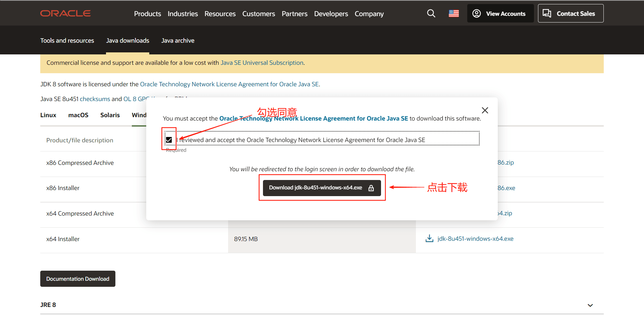Go to Tools and resources tab

click(67, 41)
